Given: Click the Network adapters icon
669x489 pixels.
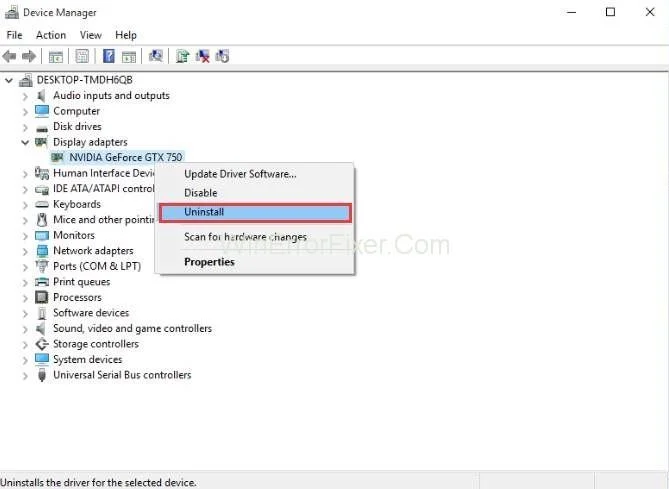Looking at the screenshot, I should click(42, 251).
